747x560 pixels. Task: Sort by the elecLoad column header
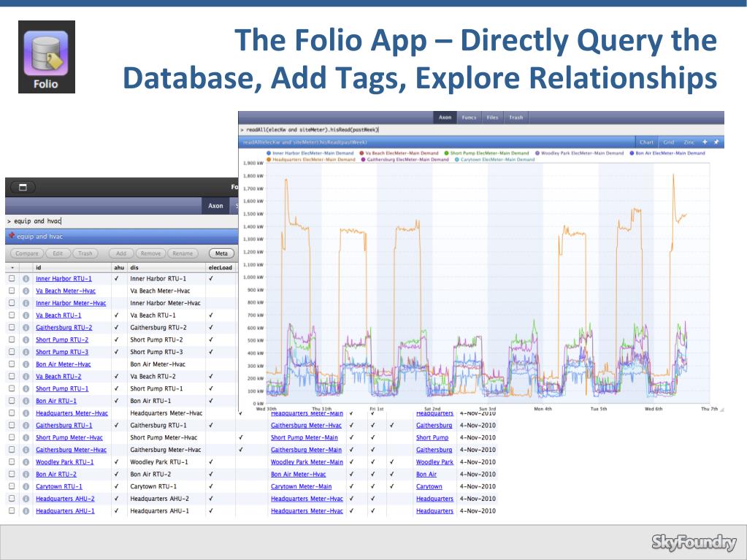[x=220, y=268]
